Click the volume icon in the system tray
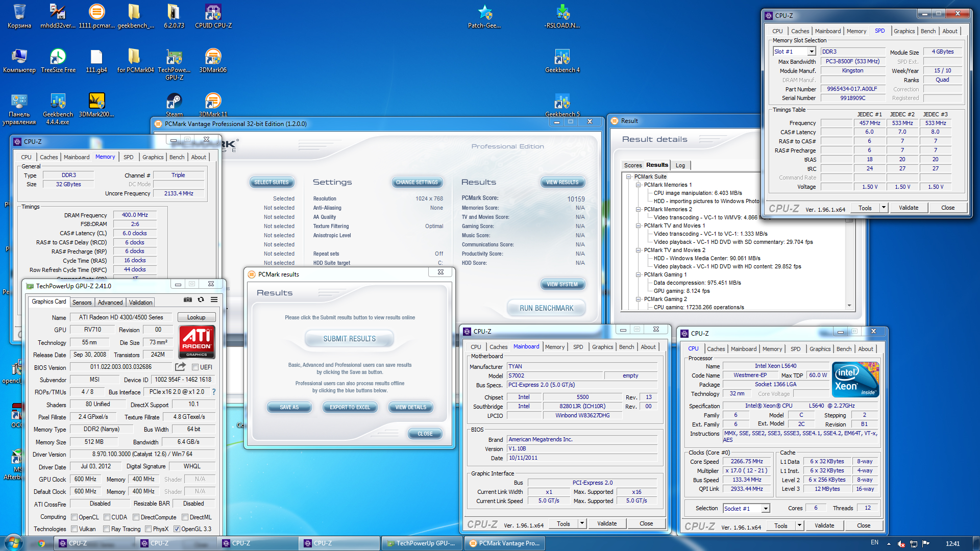Viewport: 980px width, 551px height. (901, 544)
